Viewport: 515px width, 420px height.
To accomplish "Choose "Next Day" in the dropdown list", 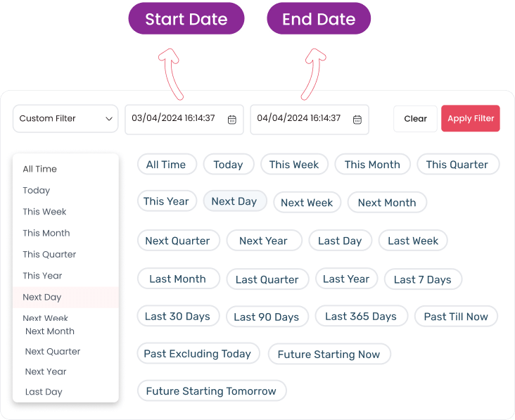I will [x=42, y=298].
